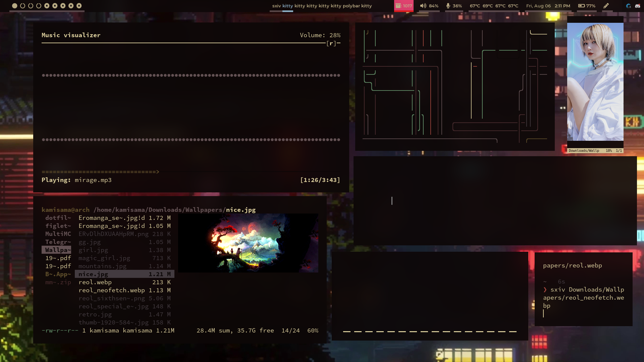Screen dimensions: 644x362
Task: Click the microphone icon showing 36%
Action: pos(448,6)
